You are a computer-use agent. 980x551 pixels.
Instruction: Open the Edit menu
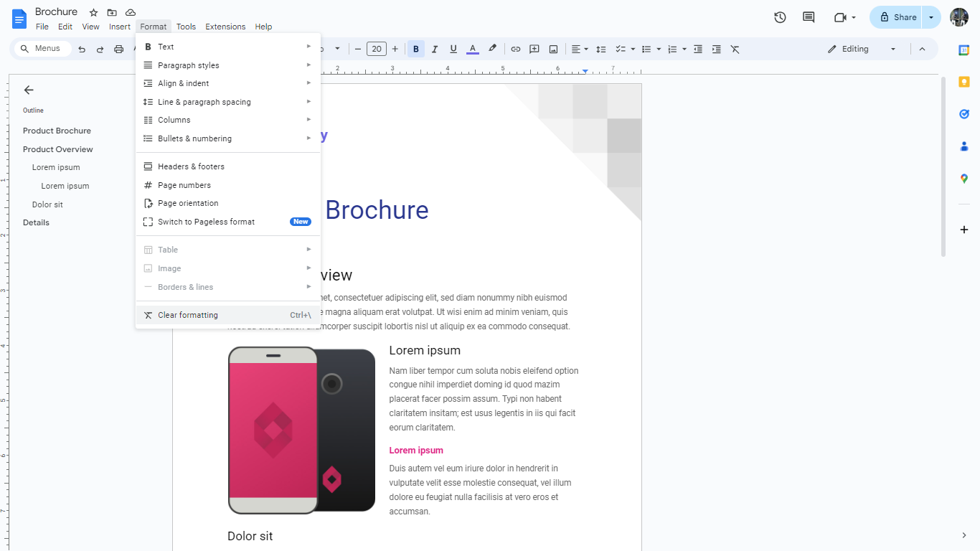(65, 27)
